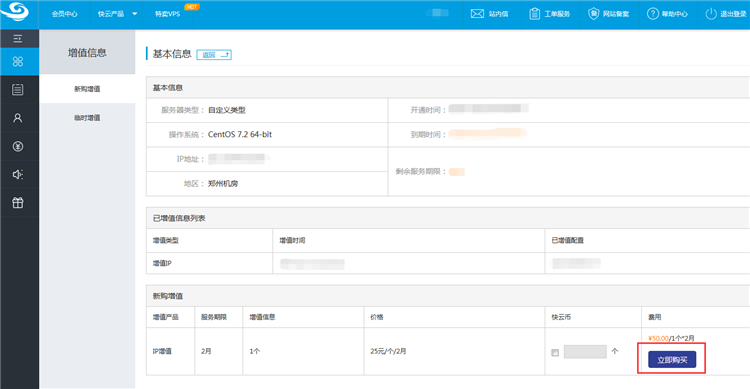This screenshot has width=750, height=389.
Task: Open 特卖VPS hot link
Action: click(168, 14)
